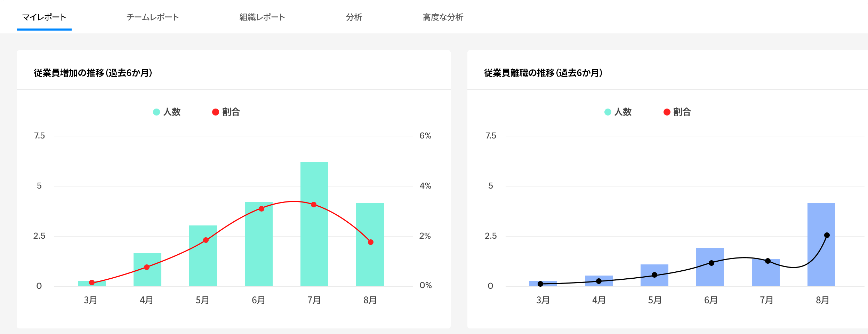Toggle the 人数 legend on the turnover chart
The image size is (868, 334).
pyautogui.click(x=618, y=112)
